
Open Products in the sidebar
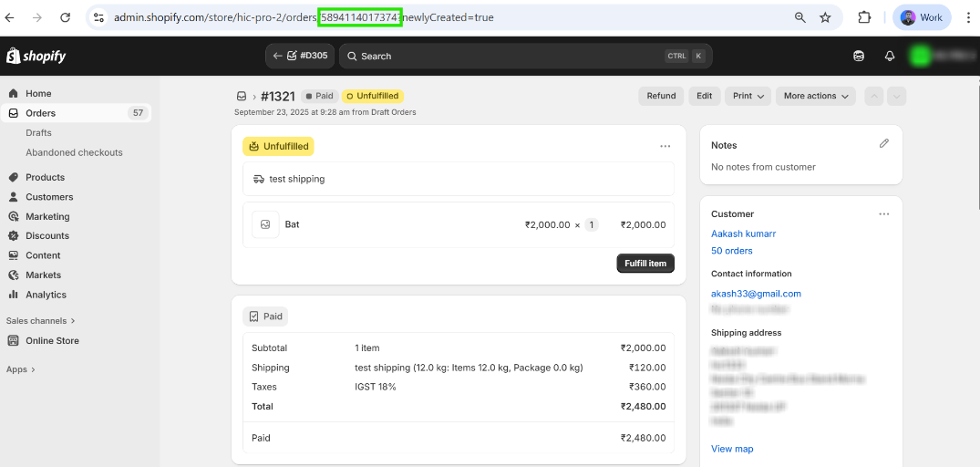click(45, 177)
